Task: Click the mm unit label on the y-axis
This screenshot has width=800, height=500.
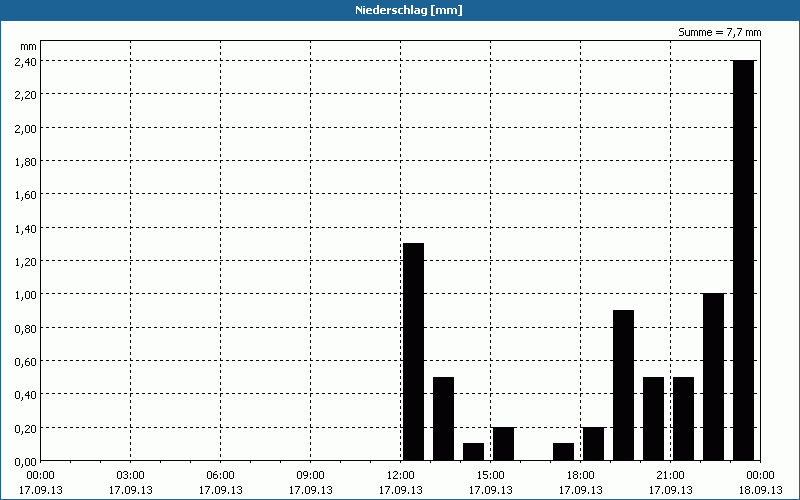Action: tap(28, 46)
